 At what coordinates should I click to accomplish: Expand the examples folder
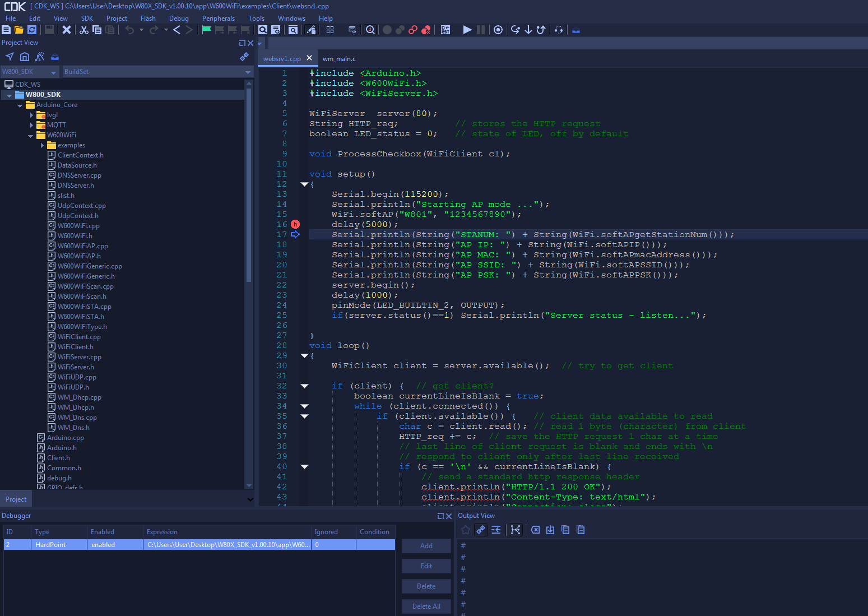[x=42, y=145]
